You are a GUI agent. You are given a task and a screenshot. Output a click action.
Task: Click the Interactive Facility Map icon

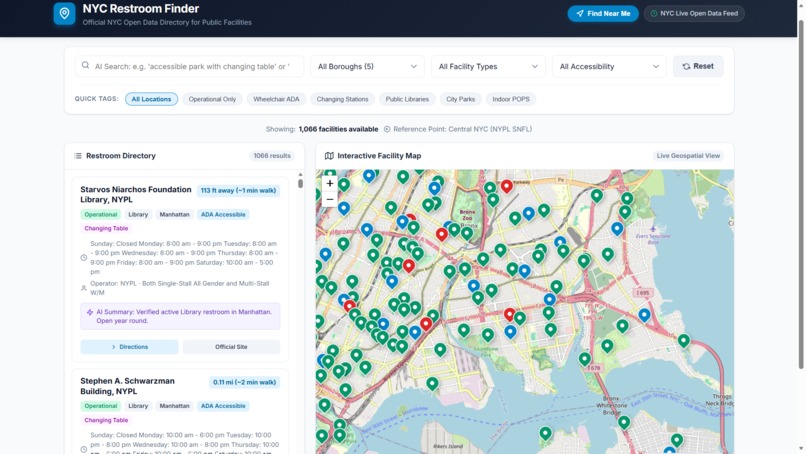coord(329,156)
